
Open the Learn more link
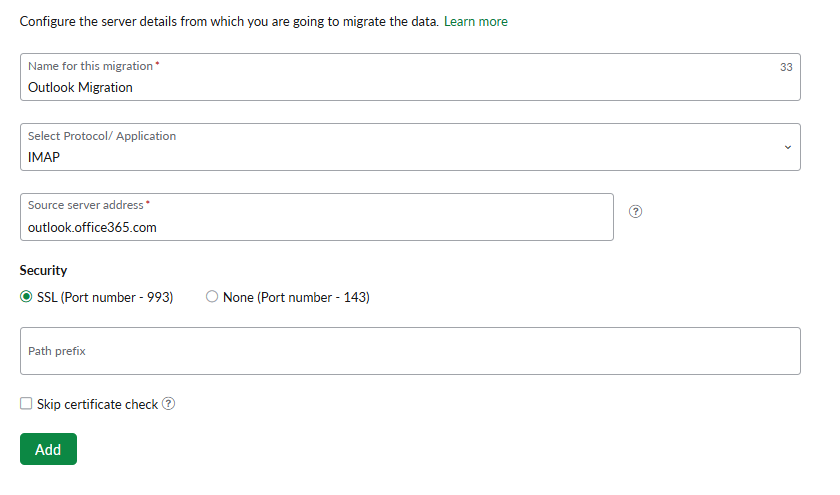475,21
